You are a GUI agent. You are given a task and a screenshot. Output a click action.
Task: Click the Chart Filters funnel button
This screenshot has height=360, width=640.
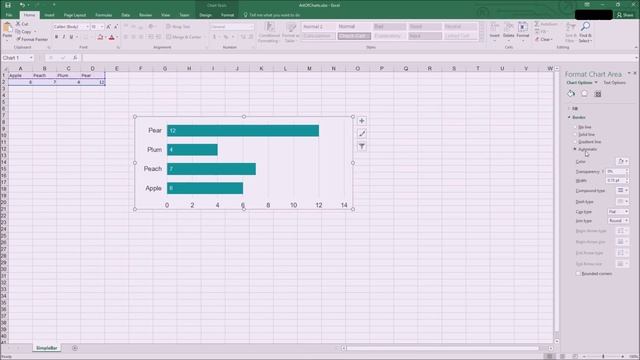(362, 146)
